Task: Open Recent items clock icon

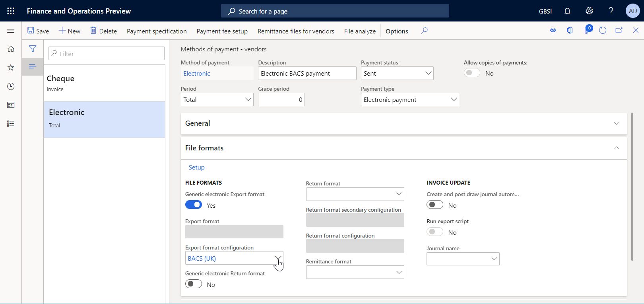Action: pyautogui.click(x=11, y=86)
